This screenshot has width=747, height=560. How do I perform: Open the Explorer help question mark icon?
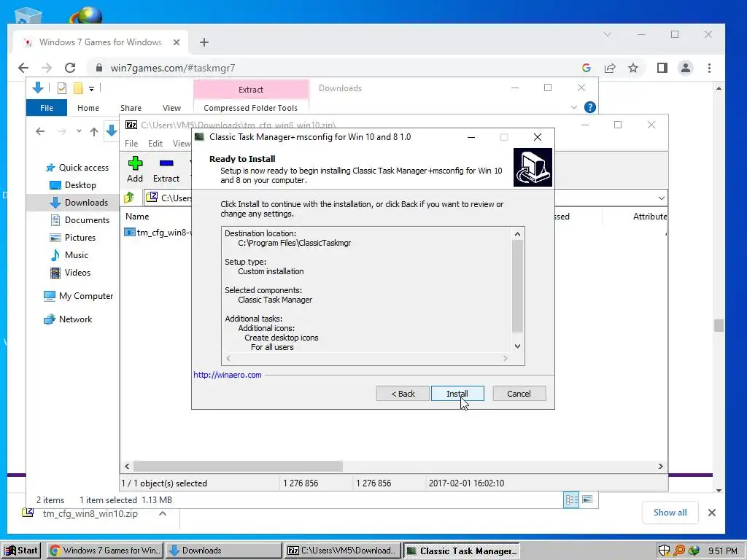point(589,107)
